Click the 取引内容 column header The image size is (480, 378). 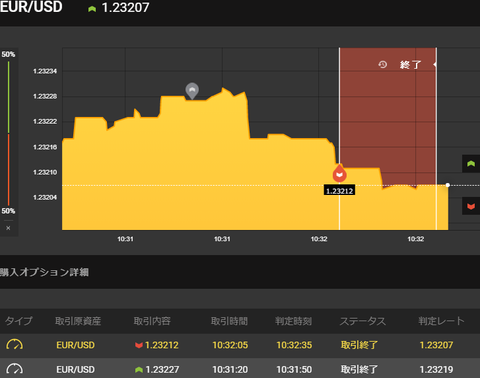click(x=152, y=321)
